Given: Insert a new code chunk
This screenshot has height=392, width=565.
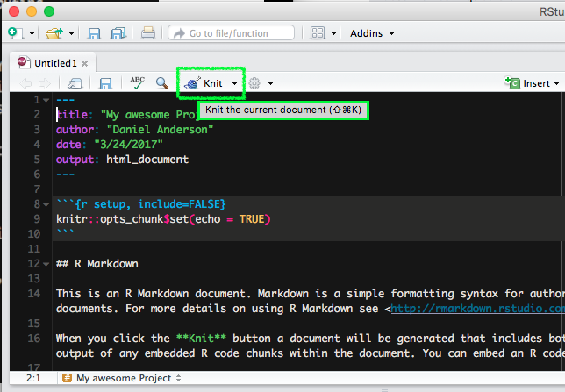Looking at the screenshot, I should (527, 83).
